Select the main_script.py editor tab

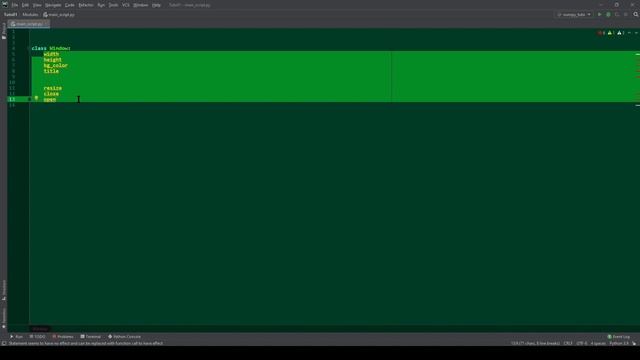28,24
